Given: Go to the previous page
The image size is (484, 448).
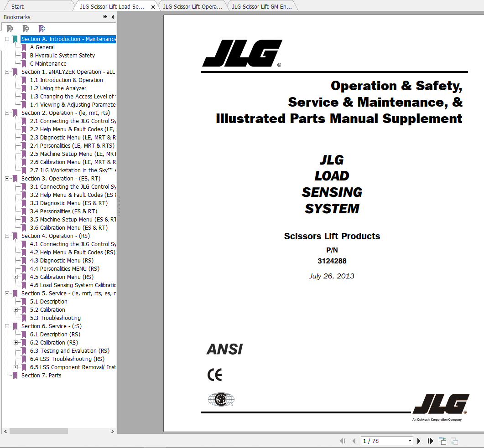Looking at the screenshot, I should (354, 441).
